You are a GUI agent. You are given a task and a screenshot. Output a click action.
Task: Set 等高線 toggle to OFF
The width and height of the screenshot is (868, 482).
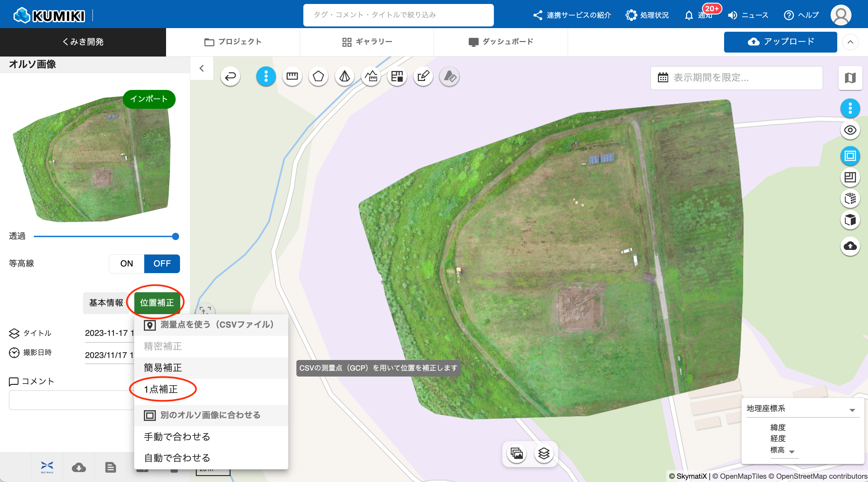click(x=162, y=263)
